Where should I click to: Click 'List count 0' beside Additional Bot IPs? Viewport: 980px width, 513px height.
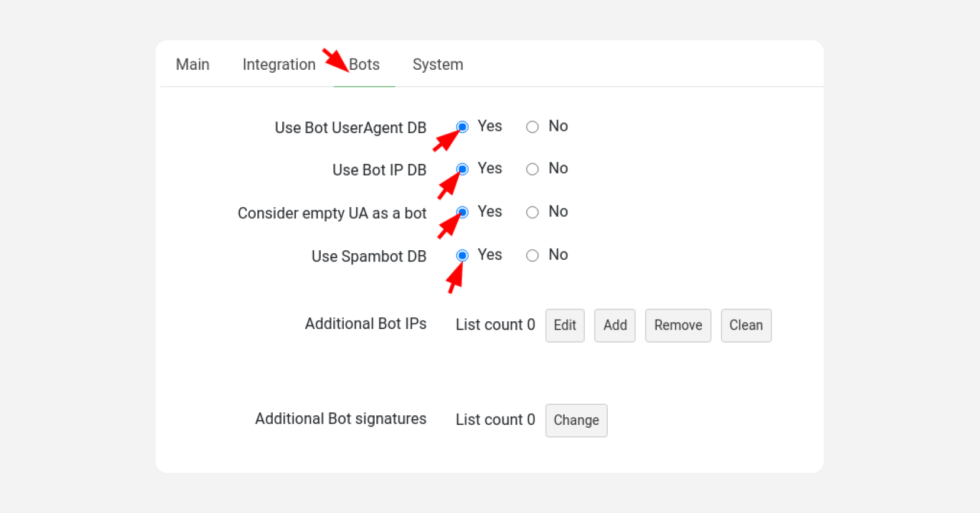(495, 325)
